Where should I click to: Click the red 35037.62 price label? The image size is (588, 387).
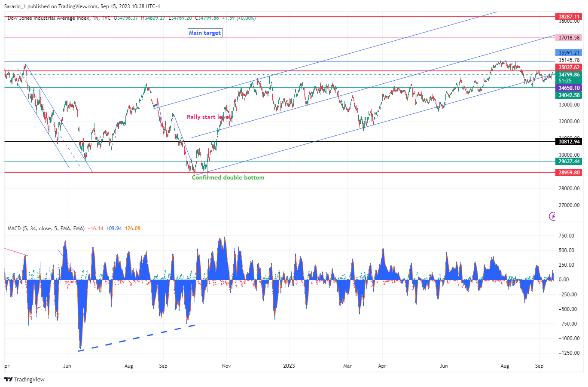(569, 67)
